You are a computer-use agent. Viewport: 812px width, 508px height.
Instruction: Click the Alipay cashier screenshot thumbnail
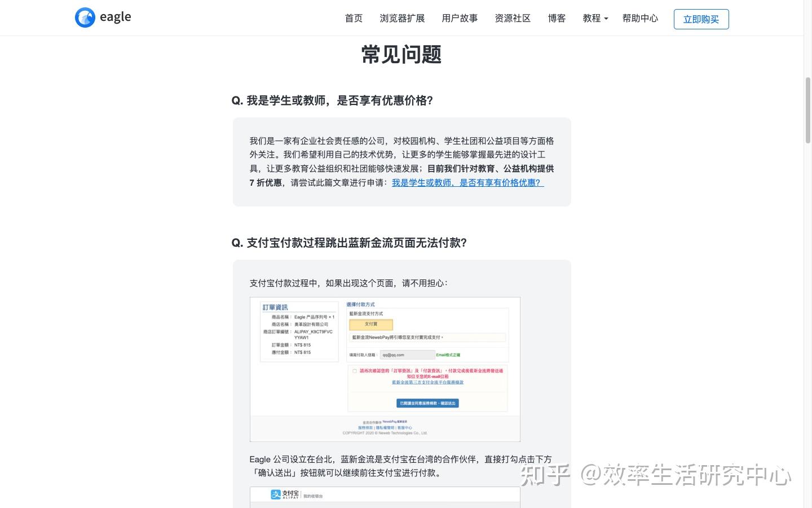[385, 497]
